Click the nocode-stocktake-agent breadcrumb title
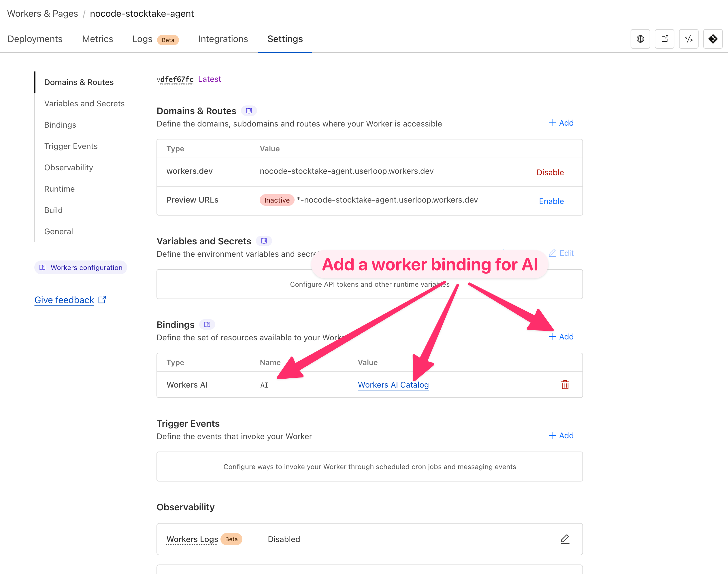Viewport: 728px width, 574px height. click(x=142, y=14)
